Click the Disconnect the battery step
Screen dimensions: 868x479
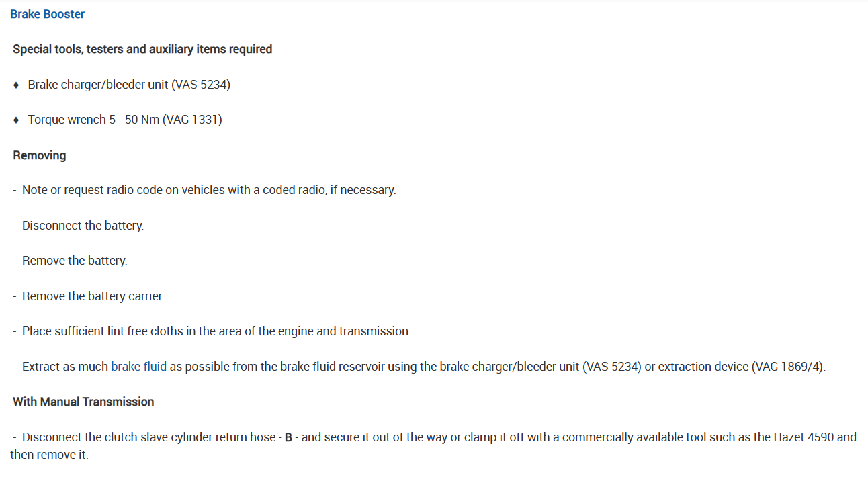(x=83, y=226)
